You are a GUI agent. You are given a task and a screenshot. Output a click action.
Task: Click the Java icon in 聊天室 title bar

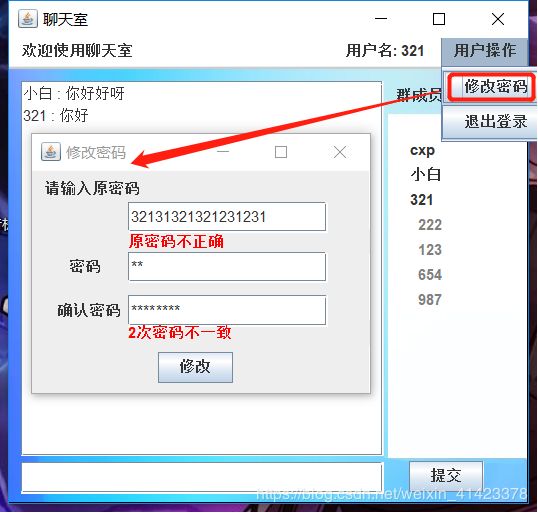(27, 19)
